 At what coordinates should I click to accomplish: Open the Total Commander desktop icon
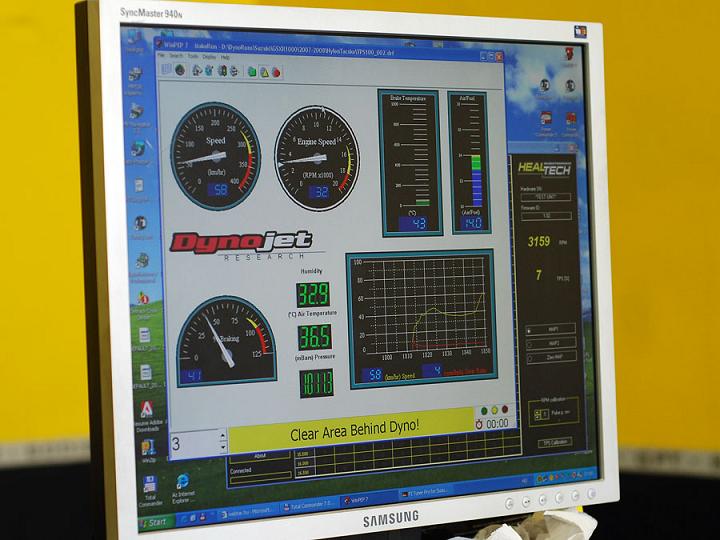coord(150,491)
